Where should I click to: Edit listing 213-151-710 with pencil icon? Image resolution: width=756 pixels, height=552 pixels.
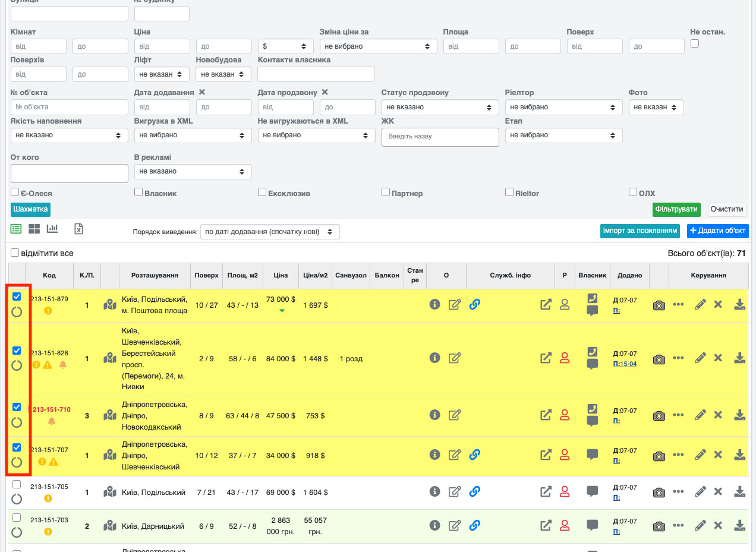[x=700, y=415]
